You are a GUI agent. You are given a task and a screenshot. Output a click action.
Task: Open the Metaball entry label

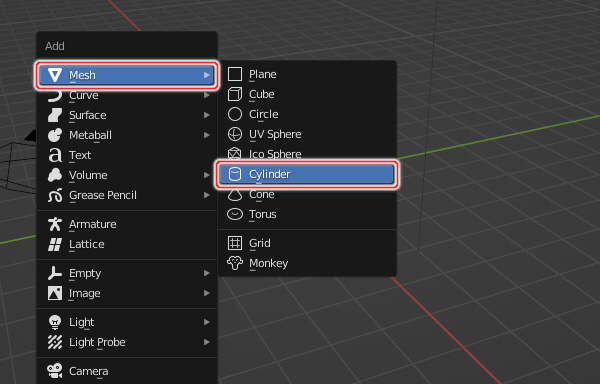tap(90, 135)
